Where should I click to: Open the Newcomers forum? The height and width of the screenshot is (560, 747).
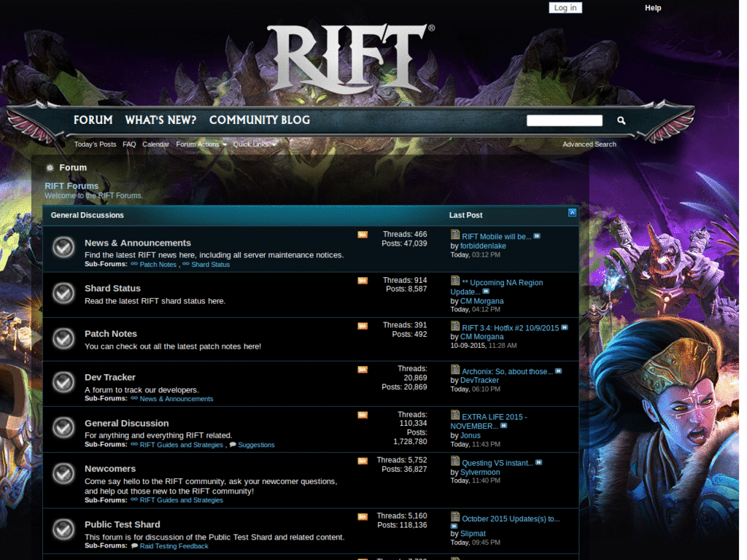point(110,469)
